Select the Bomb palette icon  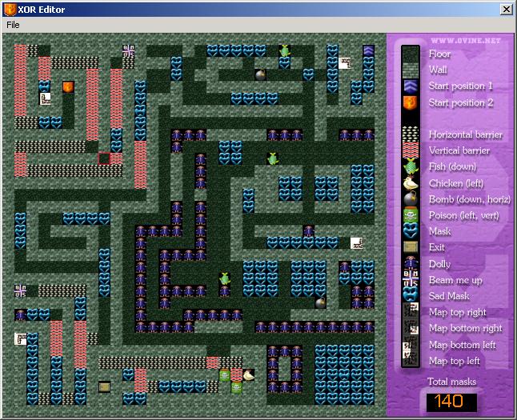411,199
